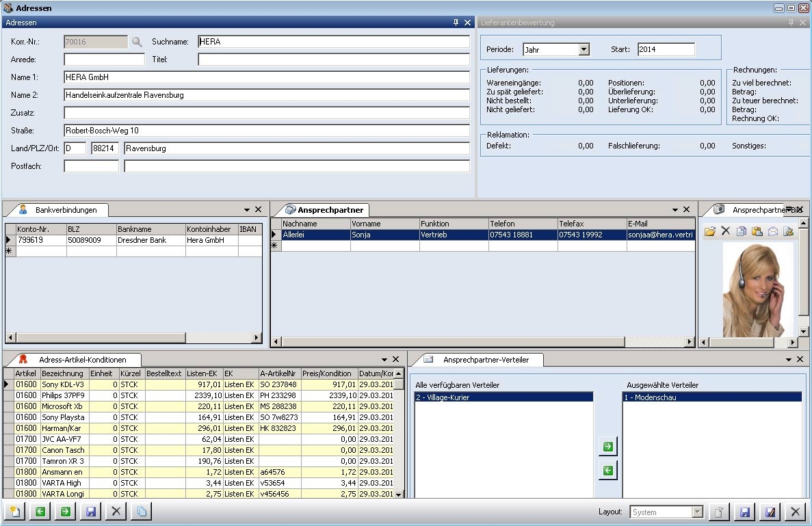812x526 pixels.
Task: Click the edit pencil icon in picture toolbar
Action: click(788, 231)
